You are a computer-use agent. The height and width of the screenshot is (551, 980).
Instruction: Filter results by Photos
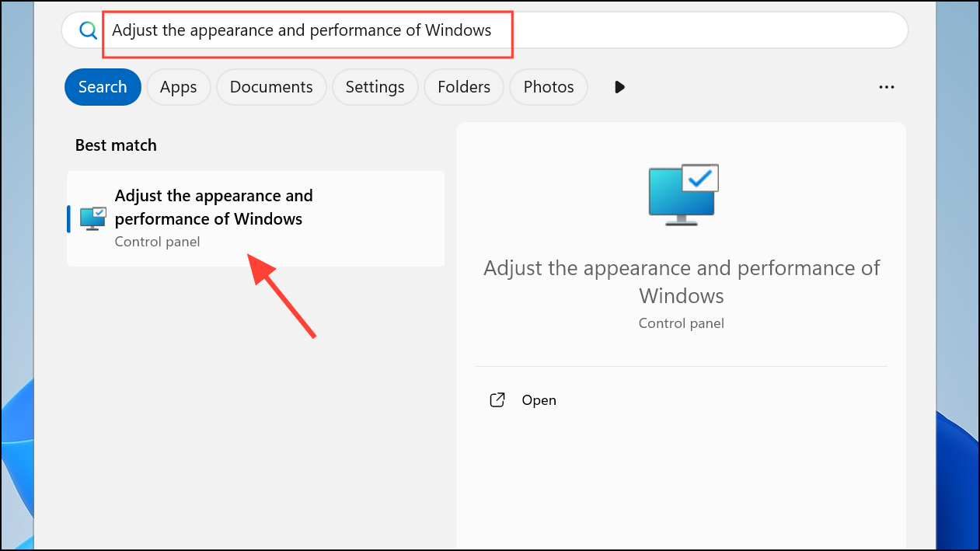tap(548, 87)
